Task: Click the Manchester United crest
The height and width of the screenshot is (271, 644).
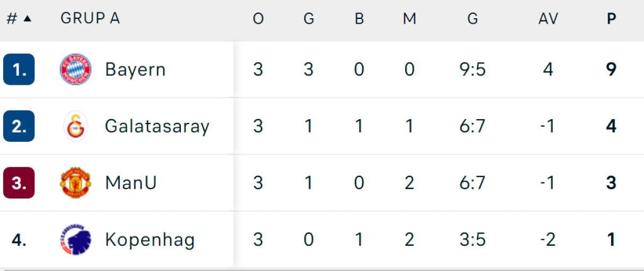Action: pyautogui.click(x=76, y=183)
